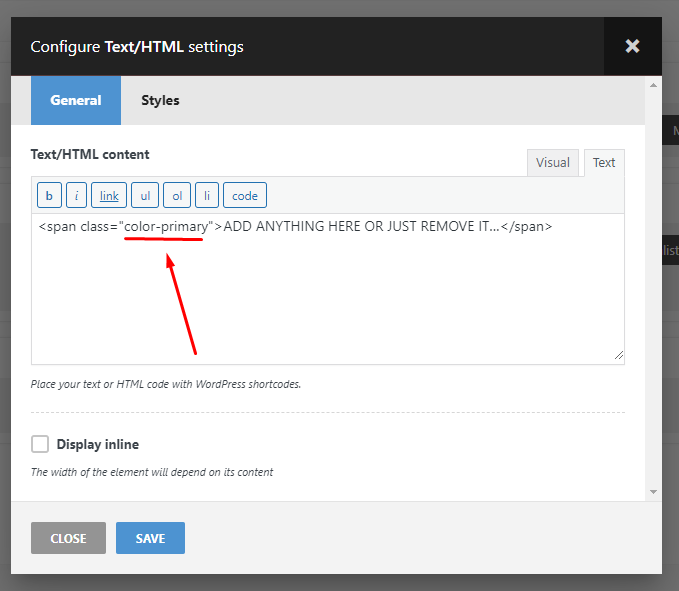The height and width of the screenshot is (591, 679).
Task: Insert unordered list with ul button
Action: (x=145, y=196)
